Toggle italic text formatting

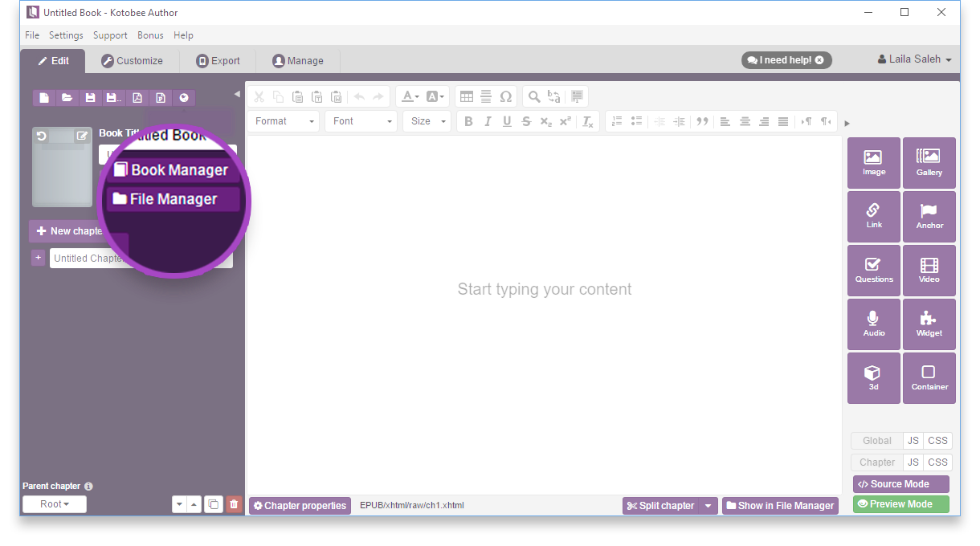tap(488, 121)
